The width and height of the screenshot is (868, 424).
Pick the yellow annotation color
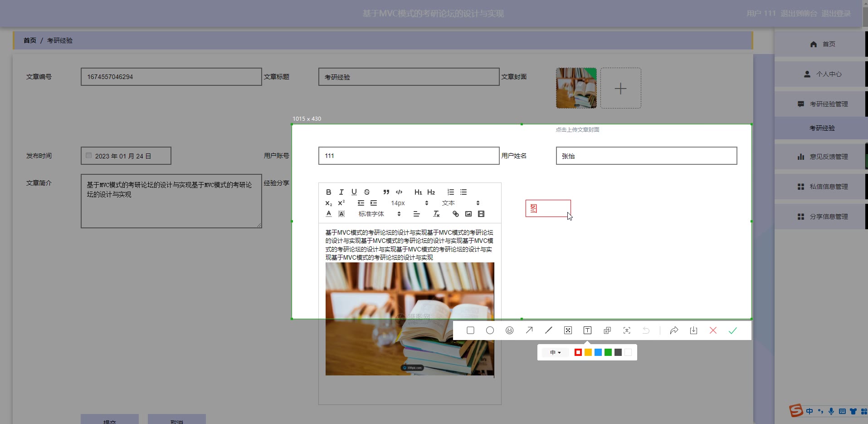tap(588, 352)
